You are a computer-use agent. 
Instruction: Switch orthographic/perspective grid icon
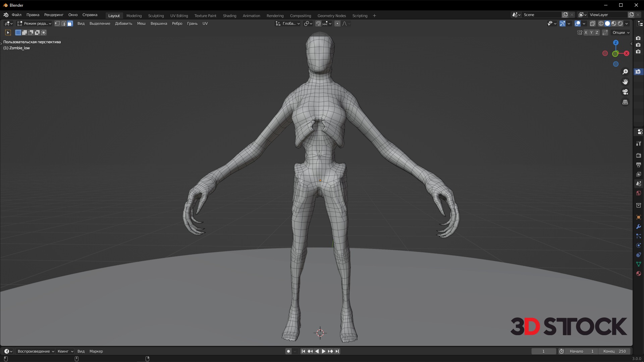tap(625, 102)
